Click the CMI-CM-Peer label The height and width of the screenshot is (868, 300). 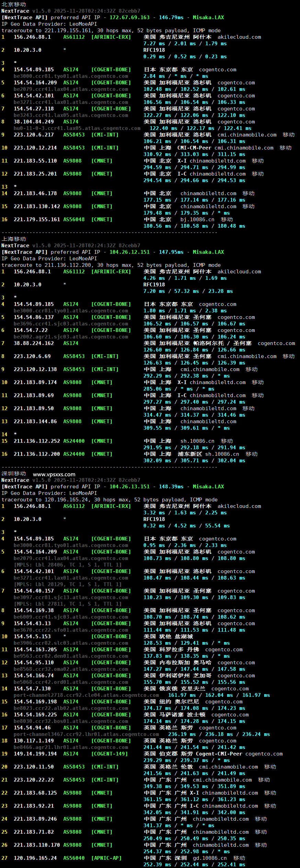pos(194,148)
